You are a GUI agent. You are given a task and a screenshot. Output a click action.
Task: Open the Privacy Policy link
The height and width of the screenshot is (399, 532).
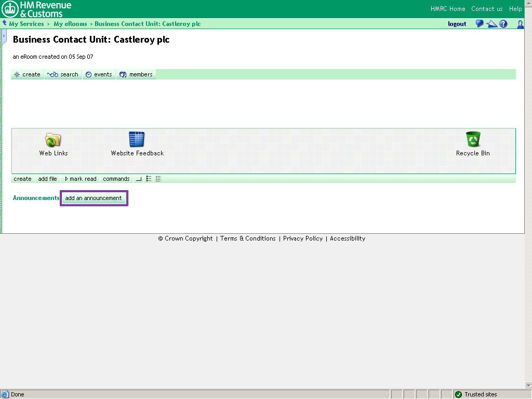point(303,238)
